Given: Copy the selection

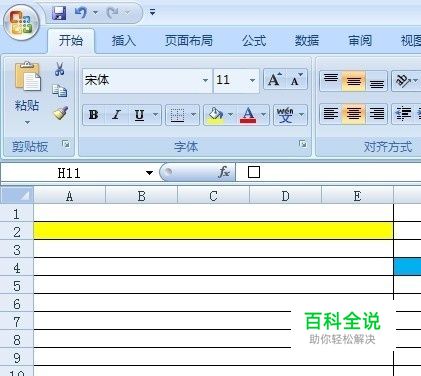Looking at the screenshot, I should tap(60, 91).
